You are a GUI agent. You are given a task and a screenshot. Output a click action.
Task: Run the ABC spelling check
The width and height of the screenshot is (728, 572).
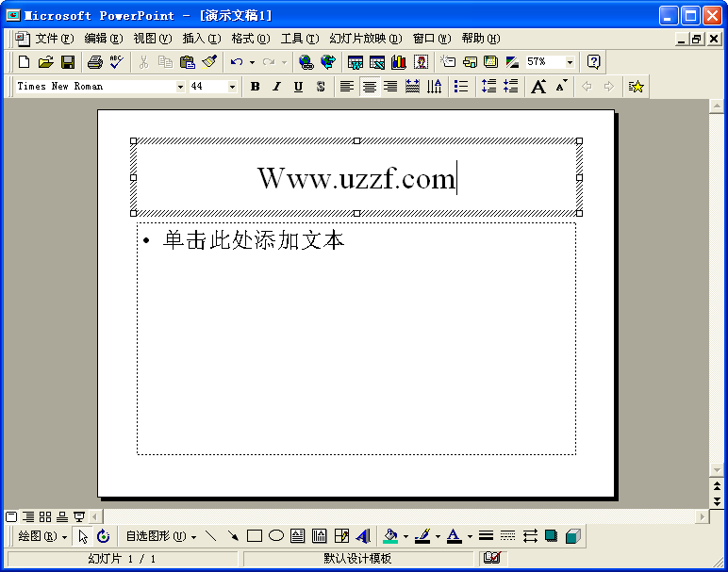(117, 61)
